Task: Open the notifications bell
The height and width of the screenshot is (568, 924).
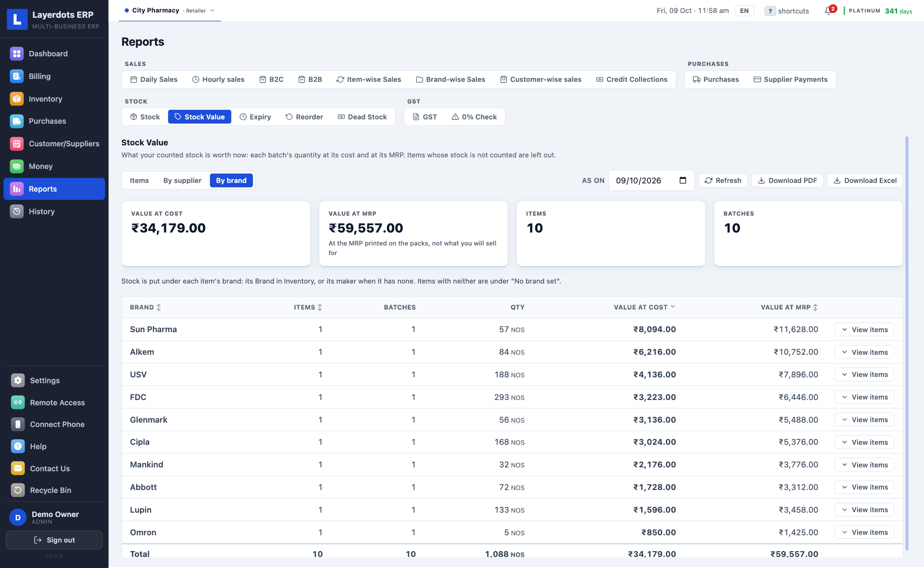Action: 829,11
